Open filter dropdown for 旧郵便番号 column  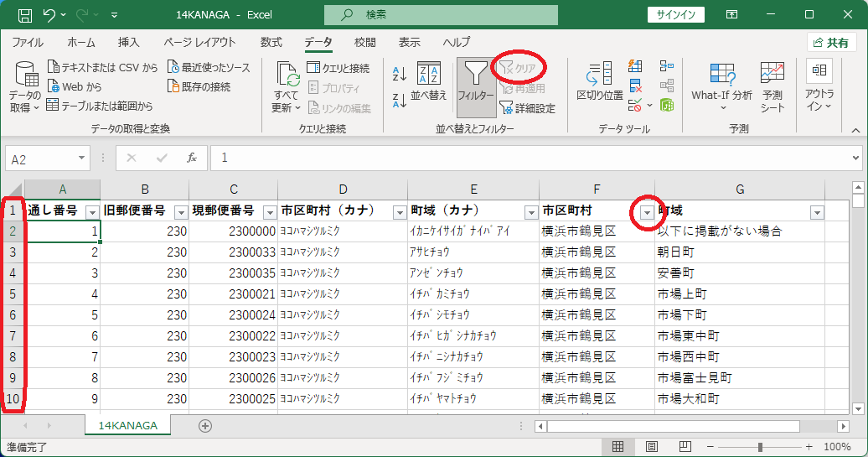(x=181, y=212)
